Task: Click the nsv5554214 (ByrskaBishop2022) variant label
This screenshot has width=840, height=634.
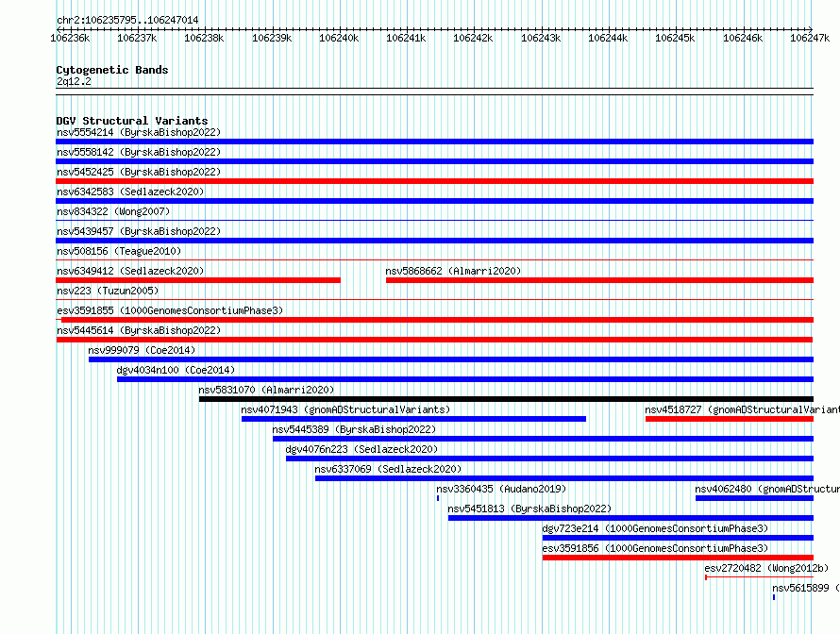Action: (x=139, y=132)
